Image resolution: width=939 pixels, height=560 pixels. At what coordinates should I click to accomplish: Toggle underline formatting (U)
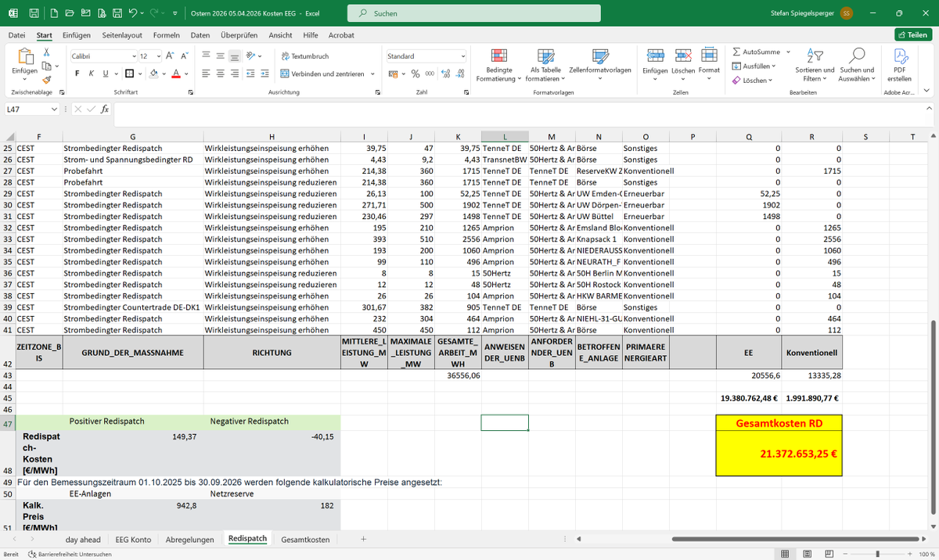(106, 74)
